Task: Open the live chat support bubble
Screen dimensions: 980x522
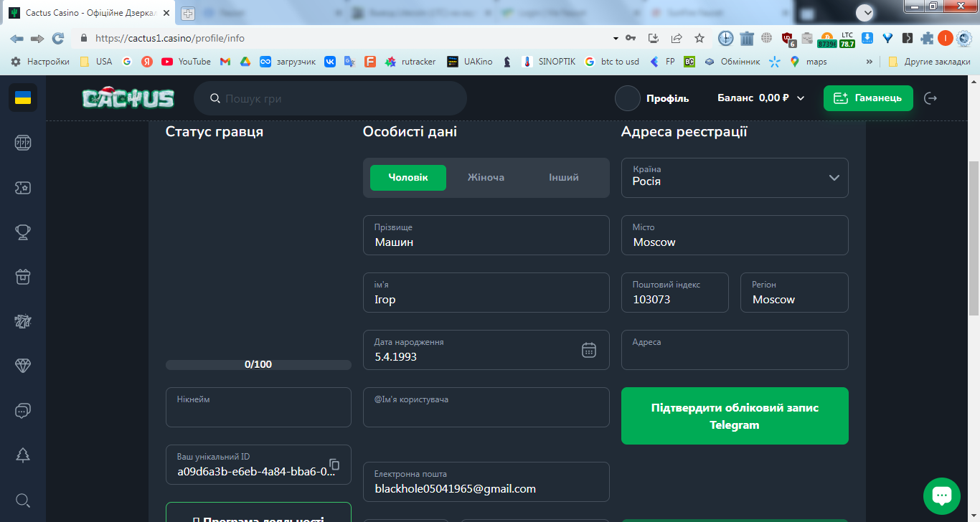Action: point(942,495)
